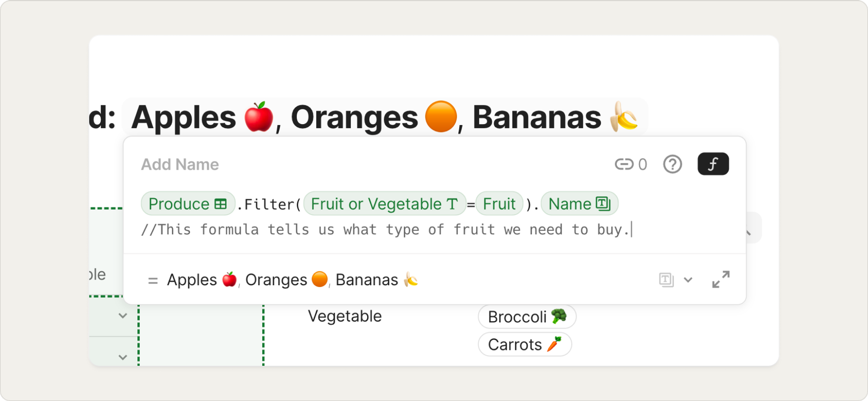This screenshot has height=401, width=868.
Task: Click the Broccoli chip
Action: [x=527, y=317]
